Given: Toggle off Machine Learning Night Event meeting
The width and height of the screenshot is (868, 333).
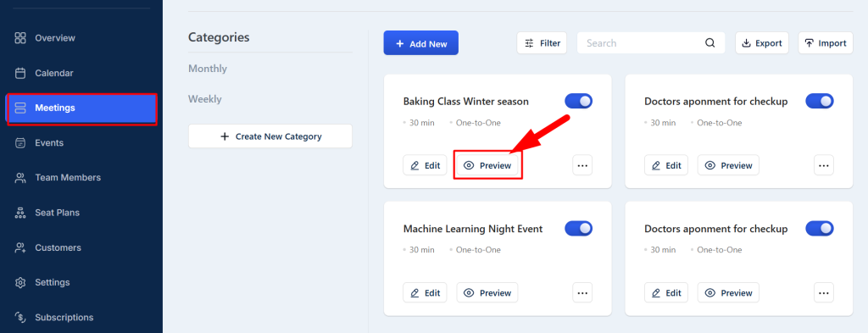Looking at the screenshot, I should [578, 229].
